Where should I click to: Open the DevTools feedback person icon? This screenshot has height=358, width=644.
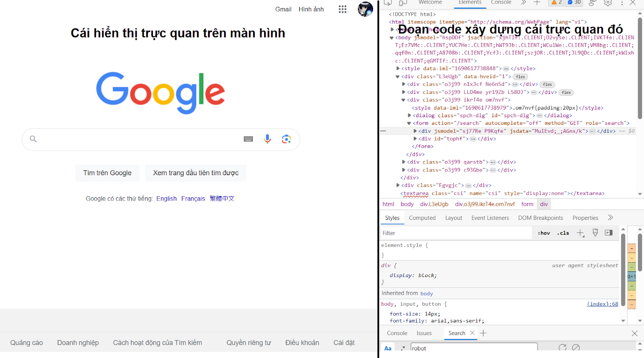pyautogui.click(x=592, y=3)
